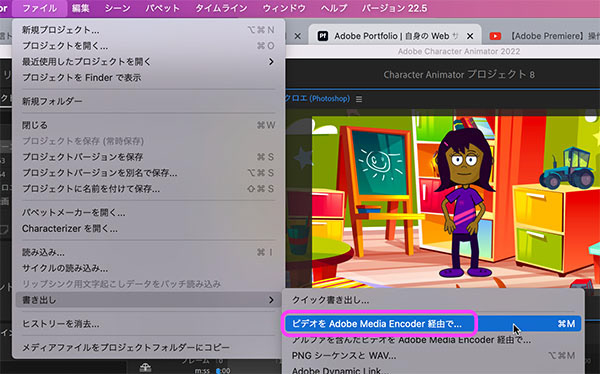Click the クロエ puppet in scene preview
The height and width of the screenshot is (374, 600).
pyautogui.click(x=465, y=203)
